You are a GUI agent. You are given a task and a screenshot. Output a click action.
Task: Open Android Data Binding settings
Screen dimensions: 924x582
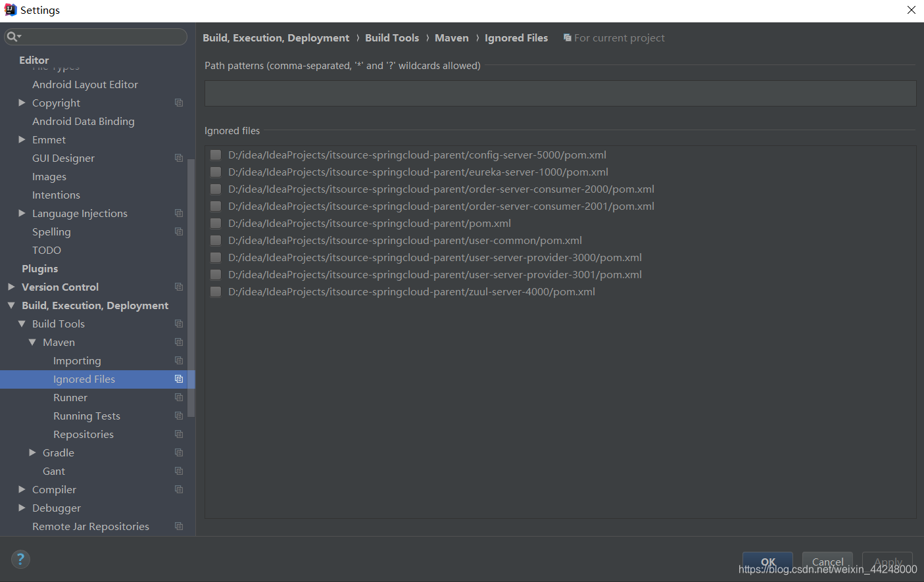point(84,121)
